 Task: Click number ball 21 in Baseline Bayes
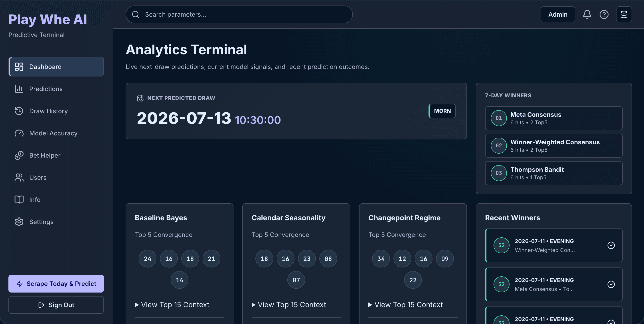pyautogui.click(x=211, y=259)
